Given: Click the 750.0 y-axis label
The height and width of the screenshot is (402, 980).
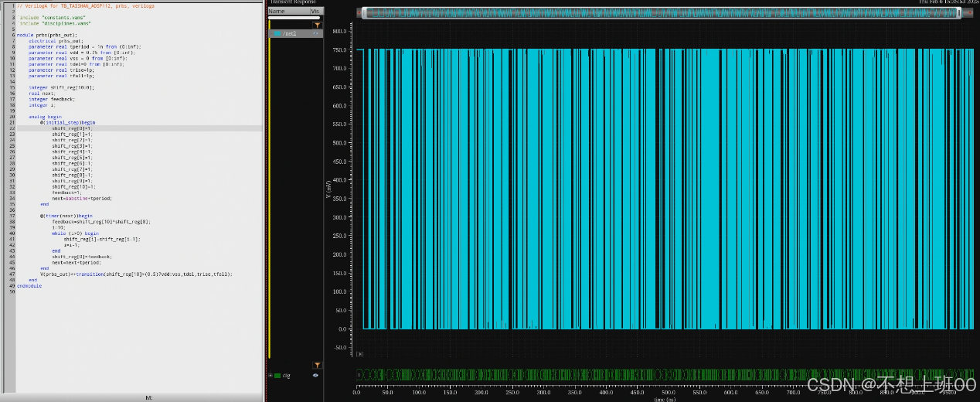Looking at the screenshot, I should [339, 49].
